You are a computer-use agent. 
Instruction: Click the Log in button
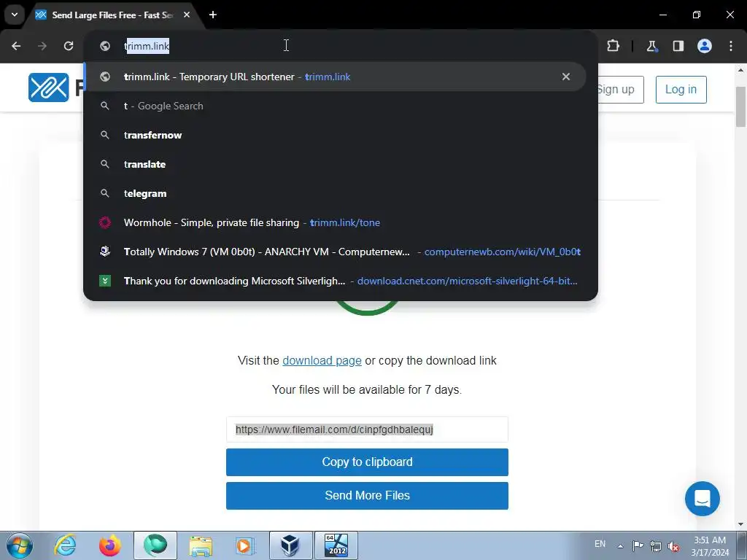(681, 90)
